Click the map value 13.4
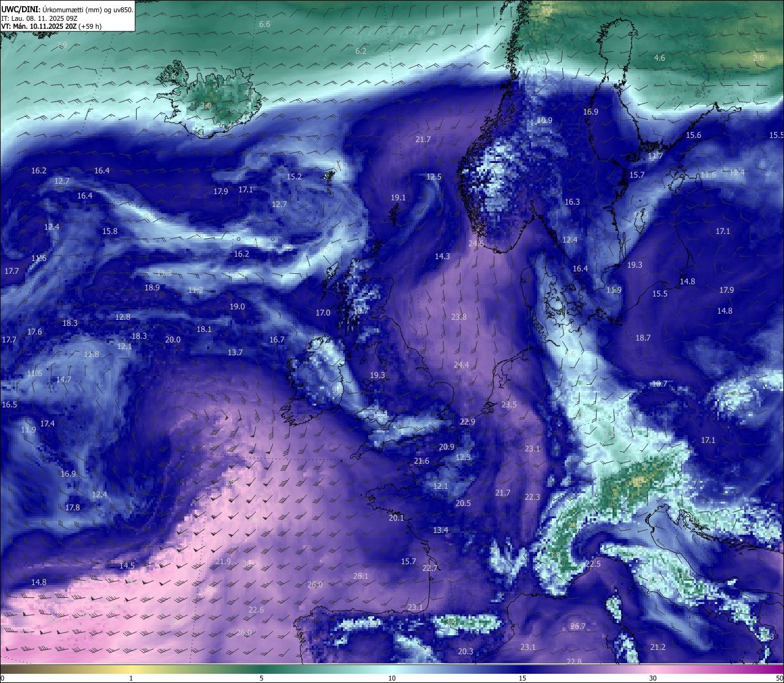Screen dimensions: 784x683 point(440,530)
